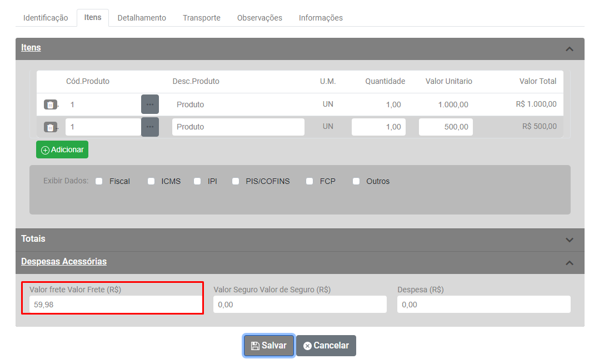Screen dimensions: 604x364
Task: Open product lookup for the second row
Action: tap(150, 127)
